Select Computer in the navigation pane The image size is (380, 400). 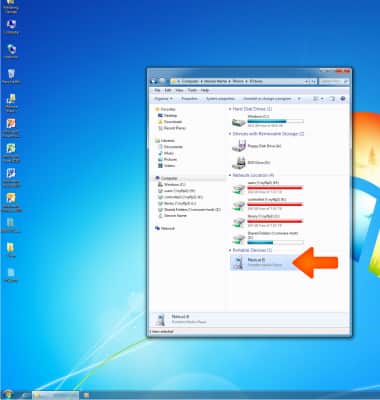166,178
